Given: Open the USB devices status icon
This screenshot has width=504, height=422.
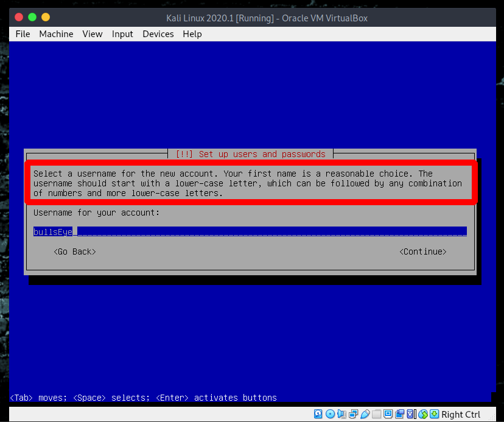Looking at the screenshot, I should (x=365, y=413).
